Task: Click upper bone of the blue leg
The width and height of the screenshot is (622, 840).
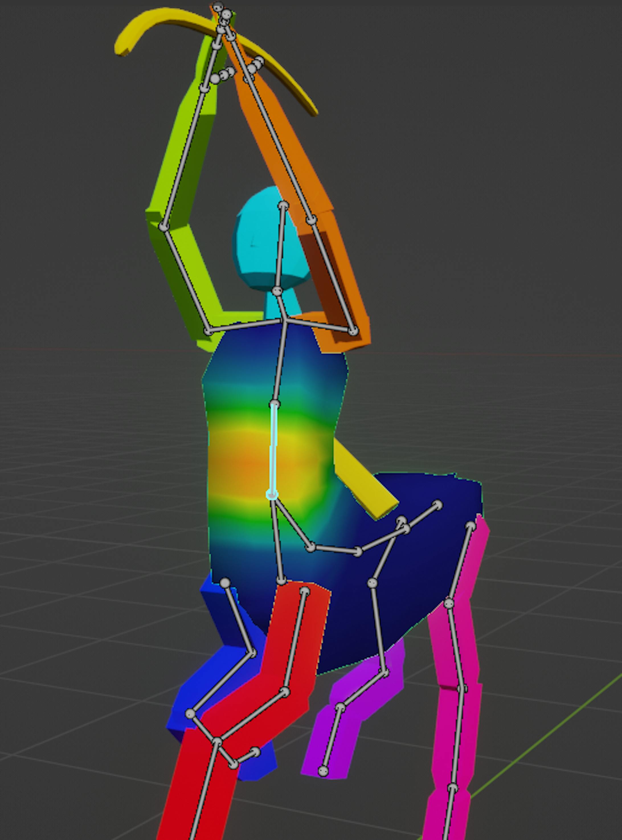Action: pos(239,618)
